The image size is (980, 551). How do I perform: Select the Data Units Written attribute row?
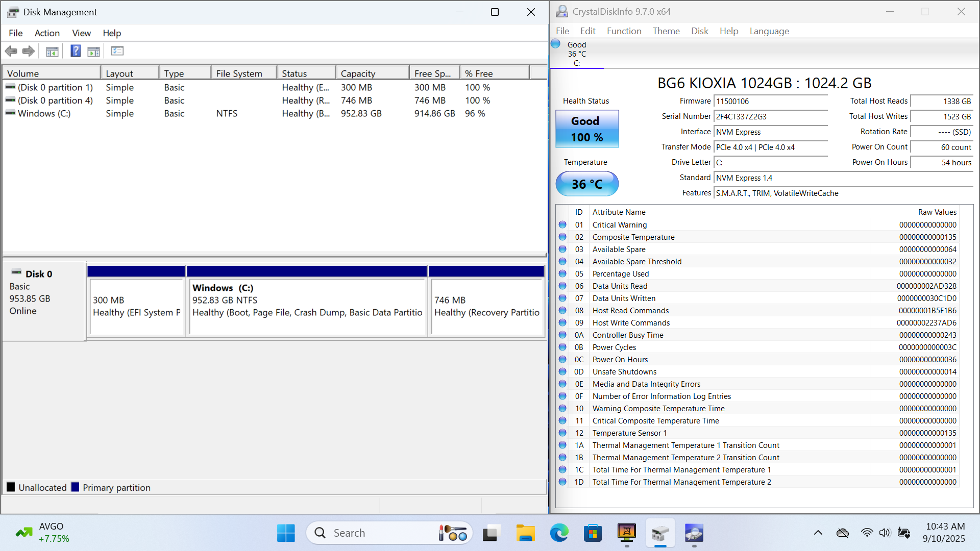pyautogui.click(x=758, y=298)
